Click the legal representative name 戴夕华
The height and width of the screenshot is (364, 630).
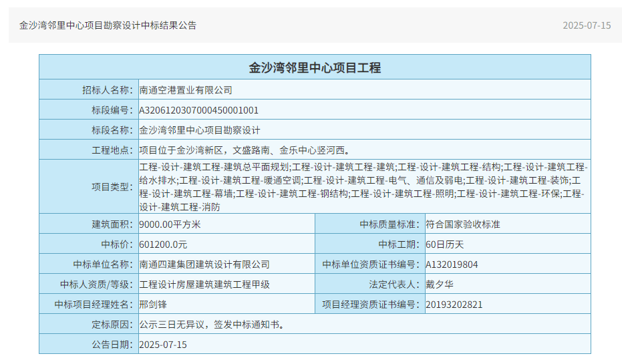440,285
